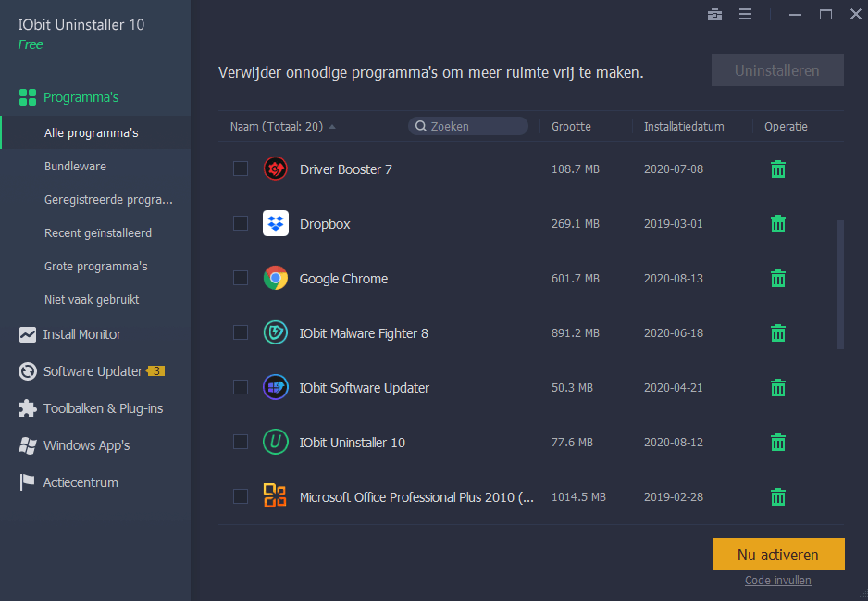The image size is (868, 601).
Task: Click the trash icon for IObit Software Updater
Action: [x=777, y=387]
